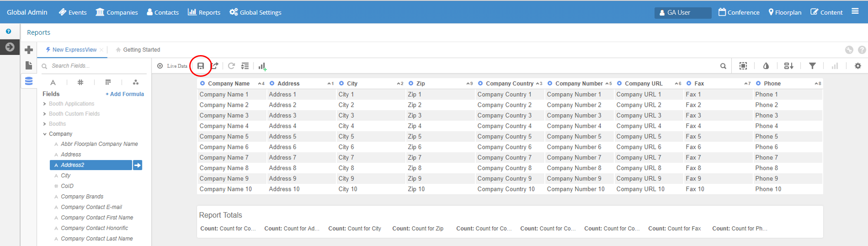The image size is (868, 246).
Task: Open the filter funnel tool
Action: (812, 66)
